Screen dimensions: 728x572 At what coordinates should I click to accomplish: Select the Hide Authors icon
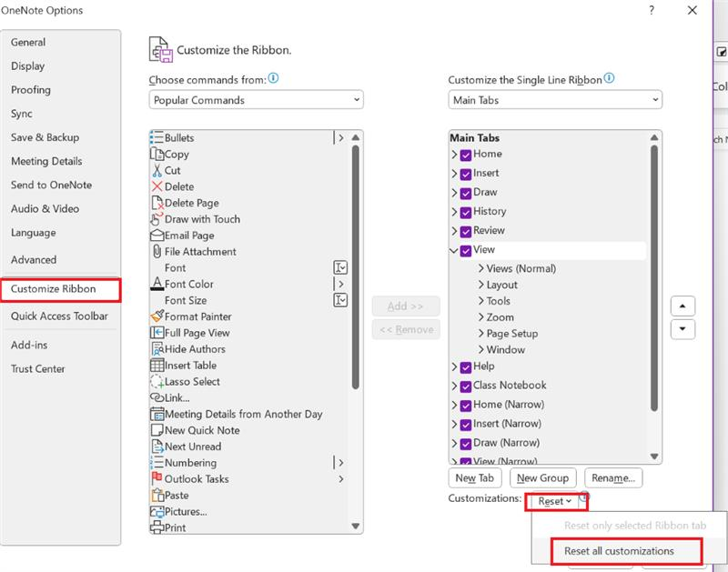point(157,349)
